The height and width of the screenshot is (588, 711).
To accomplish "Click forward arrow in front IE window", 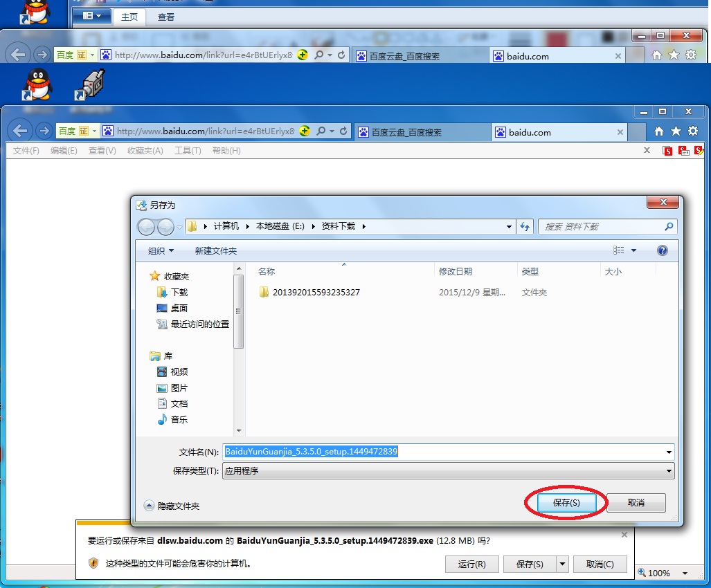I will coord(44,131).
